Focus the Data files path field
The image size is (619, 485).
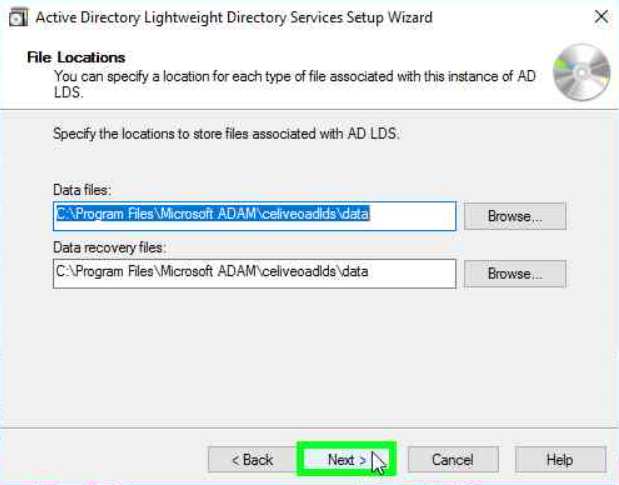[x=254, y=215]
